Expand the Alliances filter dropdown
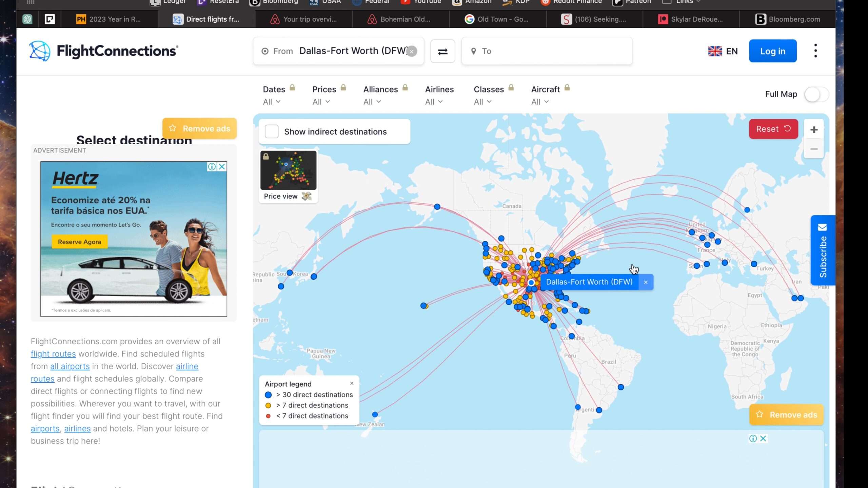 [x=372, y=102]
